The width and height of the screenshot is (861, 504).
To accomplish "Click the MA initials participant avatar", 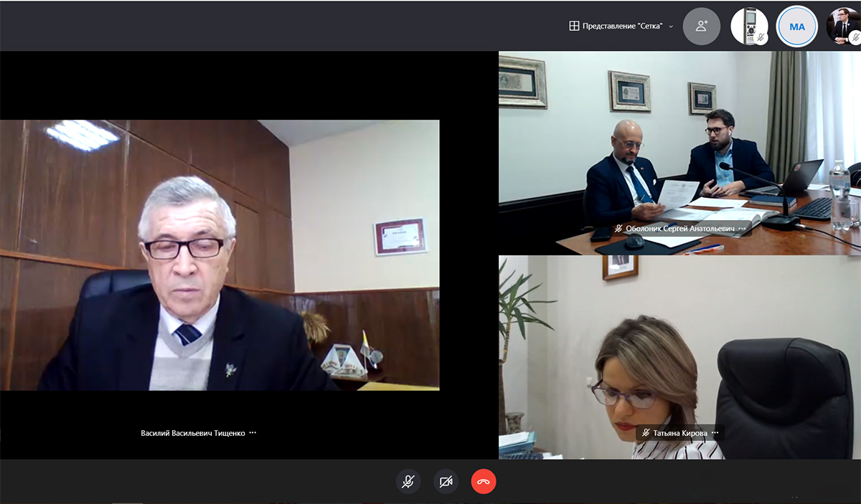I will tap(796, 27).
